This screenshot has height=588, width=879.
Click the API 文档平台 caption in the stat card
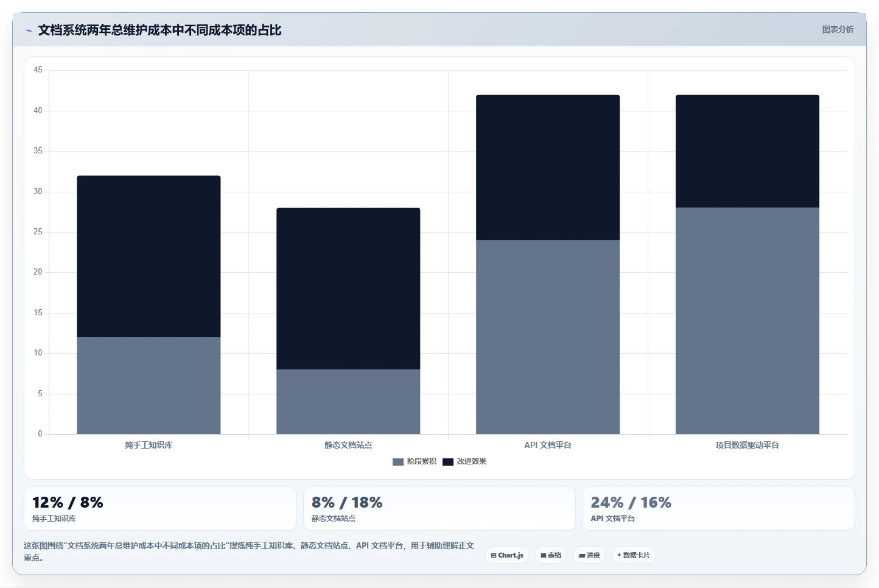tap(613, 519)
